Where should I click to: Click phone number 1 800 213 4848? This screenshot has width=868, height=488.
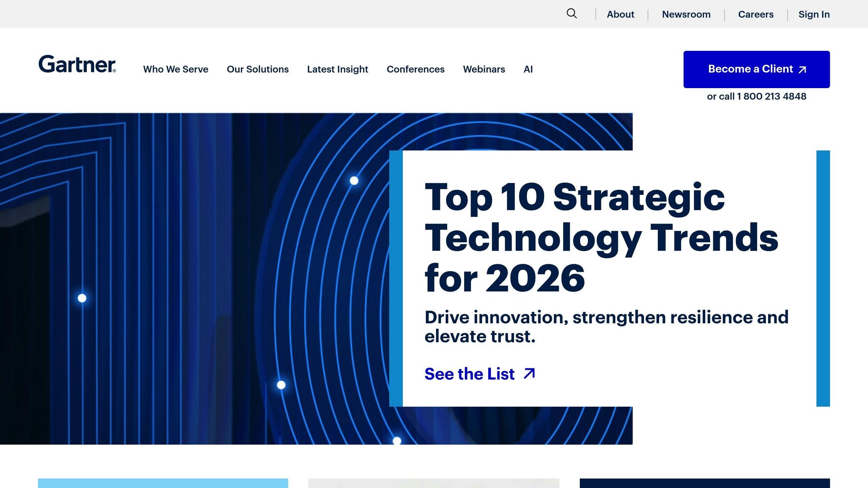(771, 96)
